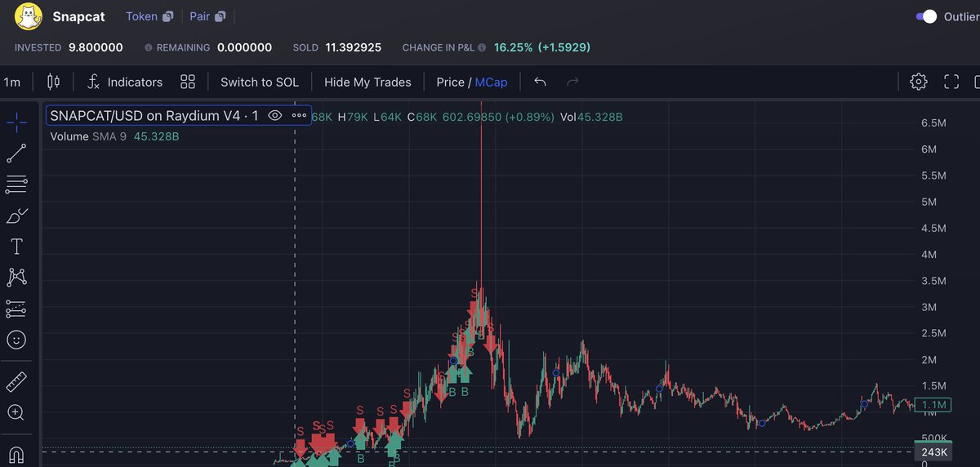The image size is (980, 467).
Task: Open the layout grid templates
Action: point(188,82)
